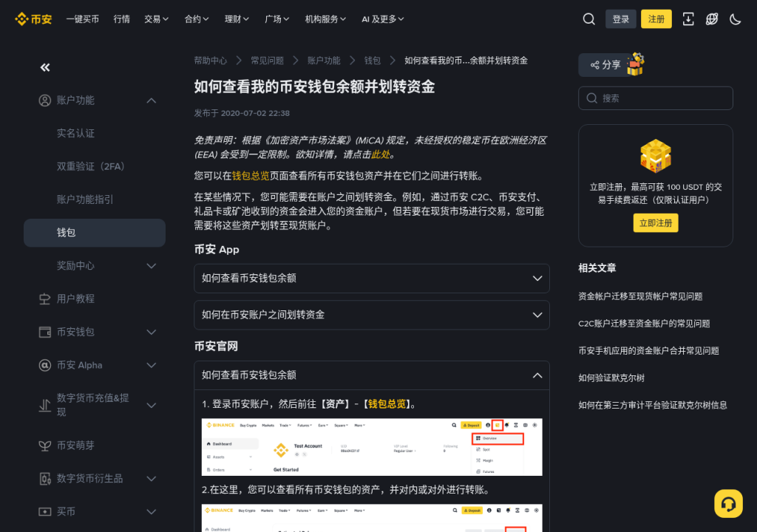Open 钱包总览 link in step 1
The image size is (757, 532).
[x=387, y=404]
